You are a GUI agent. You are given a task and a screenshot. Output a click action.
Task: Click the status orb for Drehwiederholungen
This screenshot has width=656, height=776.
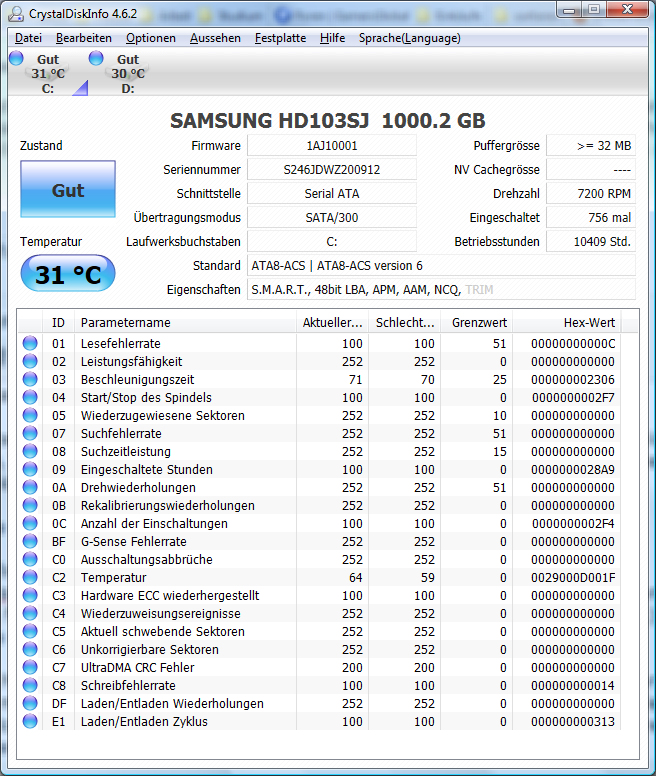click(30, 487)
